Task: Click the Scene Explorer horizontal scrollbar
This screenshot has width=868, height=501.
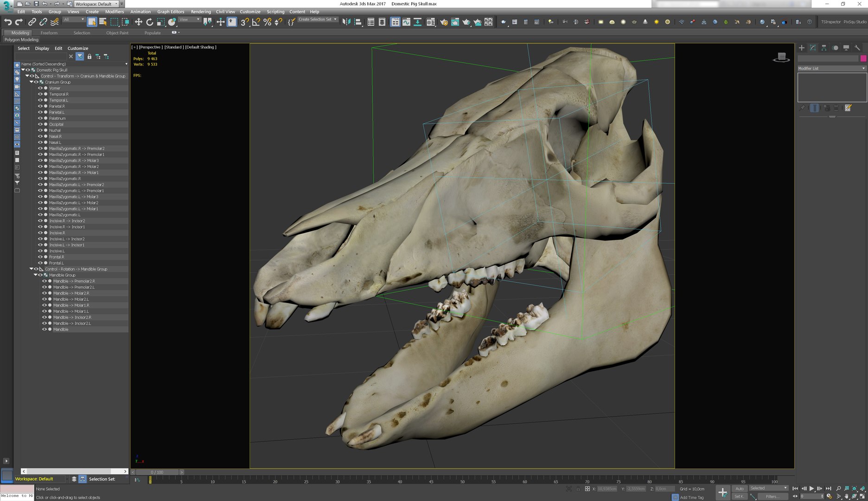Action: (74, 471)
